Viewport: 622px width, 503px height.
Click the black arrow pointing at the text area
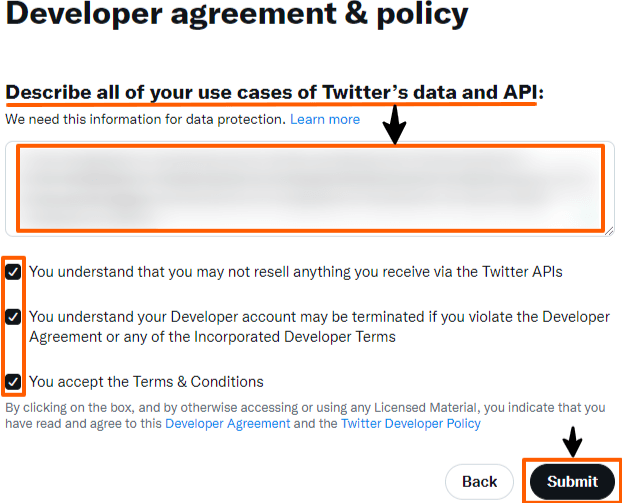(394, 125)
